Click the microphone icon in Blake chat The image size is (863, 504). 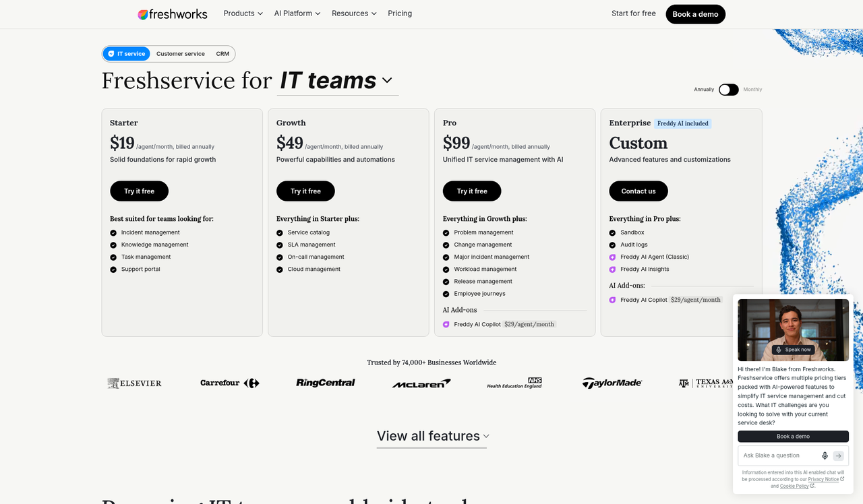[x=825, y=455]
